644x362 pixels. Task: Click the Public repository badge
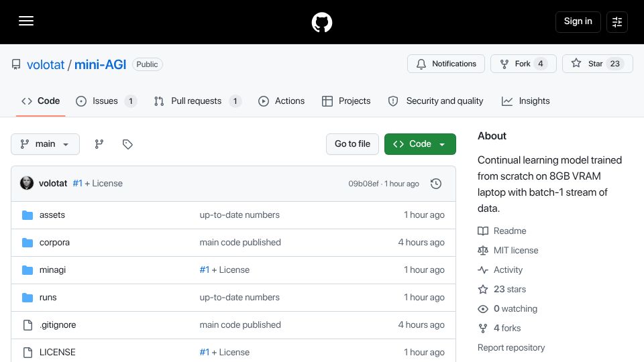pos(147,64)
